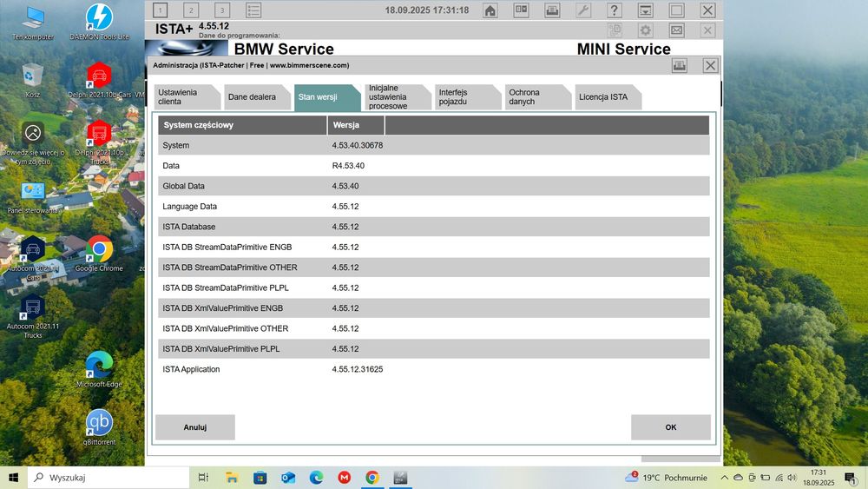Image resolution: width=868 pixels, height=489 pixels.
Task: Open Interfejs pojazdu tab
Action: (x=468, y=97)
